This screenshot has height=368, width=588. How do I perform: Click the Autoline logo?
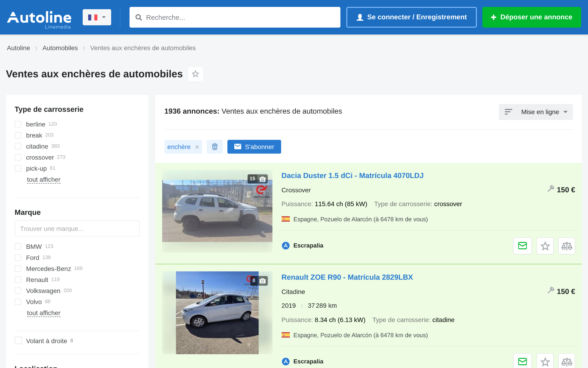pyautogui.click(x=39, y=20)
